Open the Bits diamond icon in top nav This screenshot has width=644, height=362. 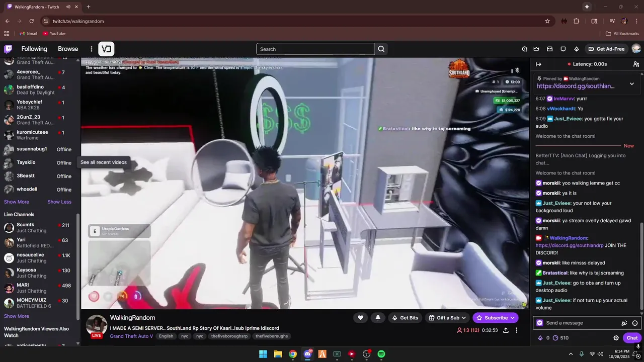pyautogui.click(x=577, y=49)
